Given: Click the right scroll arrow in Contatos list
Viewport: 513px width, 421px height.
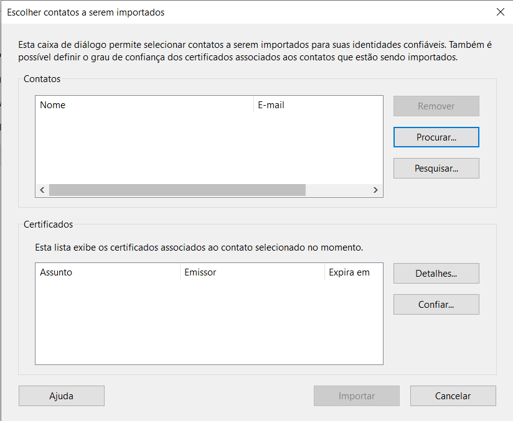Looking at the screenshot, I should click(x=376, y=190).
